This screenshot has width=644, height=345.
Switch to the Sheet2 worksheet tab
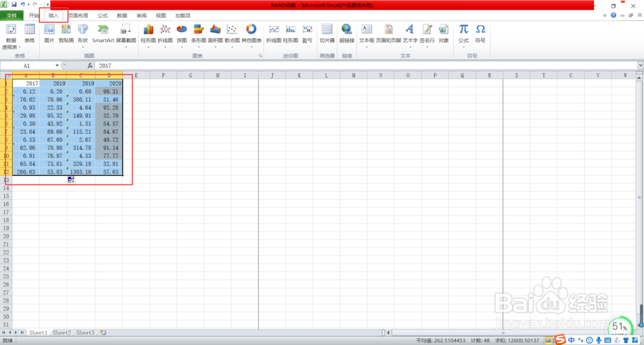coord(62,333)
